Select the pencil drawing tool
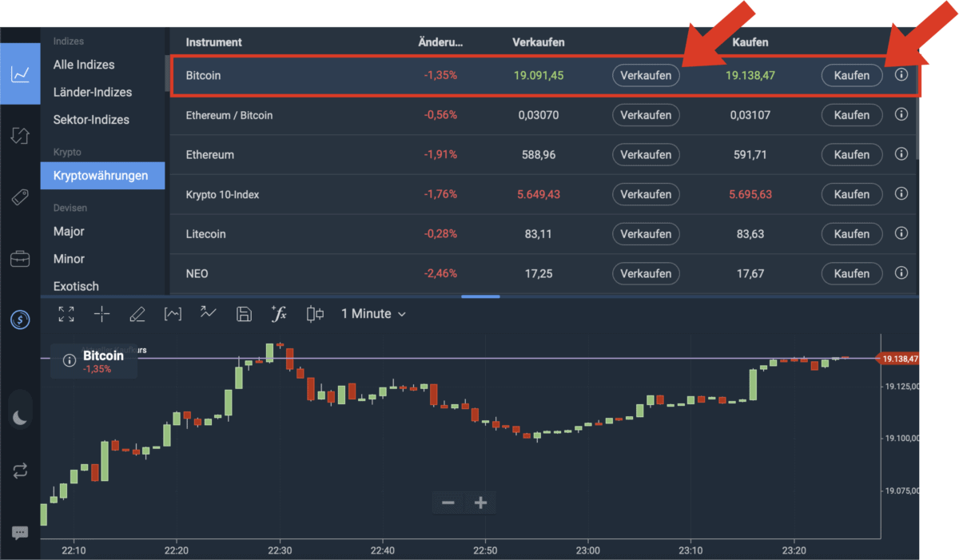 (x=137, y=314)
